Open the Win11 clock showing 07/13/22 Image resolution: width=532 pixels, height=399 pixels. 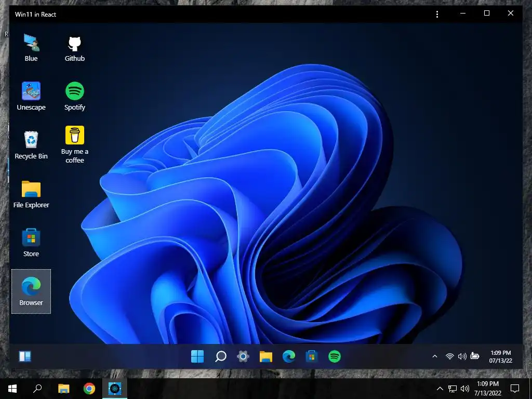[x=500, y=356]
